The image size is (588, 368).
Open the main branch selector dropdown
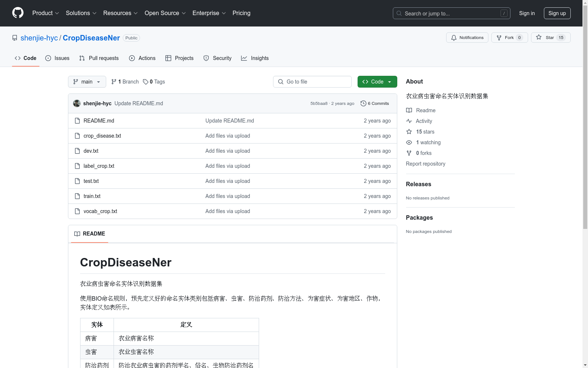click(87, 82)
